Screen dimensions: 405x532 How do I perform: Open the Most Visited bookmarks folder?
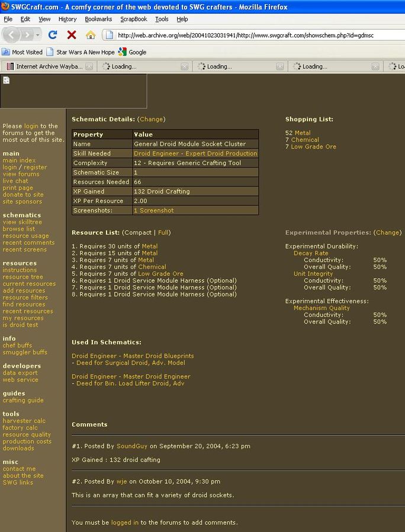[x=22, y=52]
